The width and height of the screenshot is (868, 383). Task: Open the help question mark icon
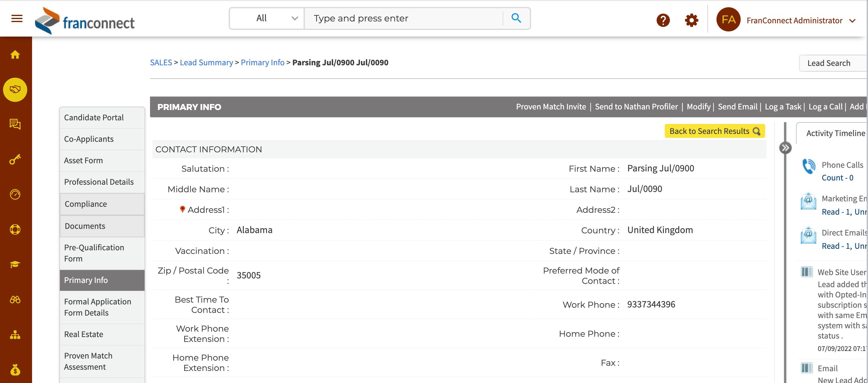tap(663, 20)
